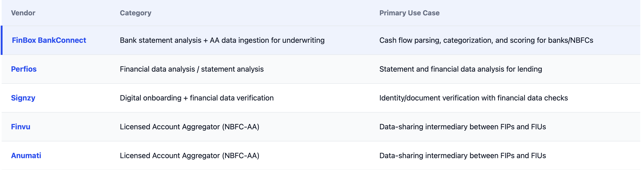Image resolution: width=644 pixels, height=170 pixels.
Task: Click the blue highlight bar on FinBox row
Action: [2, 40]
